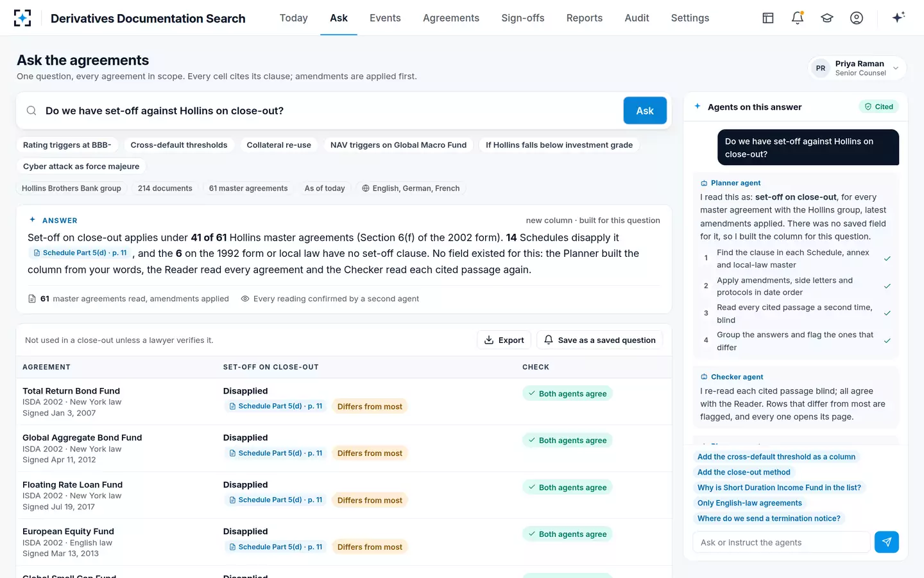
Task: Open the graduation cap learning icon
Action: click(x=827, y=18)
